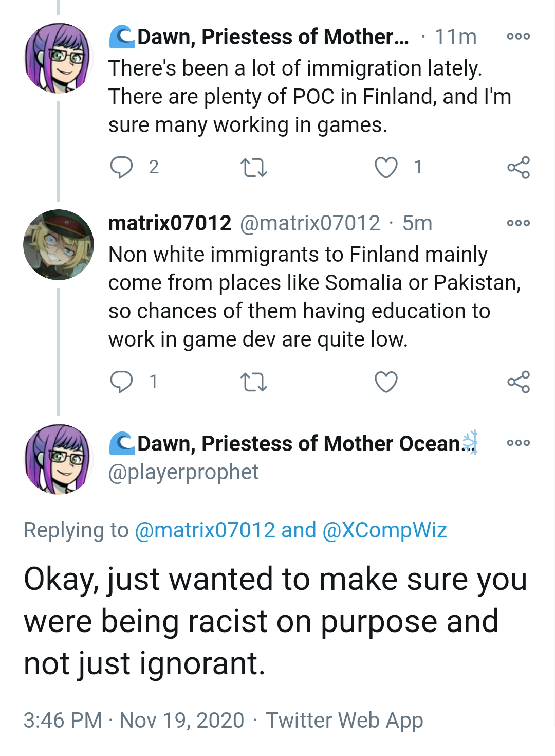Follow the @matrix07012 mention in replying-to line
Viewport: 555px width, 756px height.
click(x=205, y=530)
